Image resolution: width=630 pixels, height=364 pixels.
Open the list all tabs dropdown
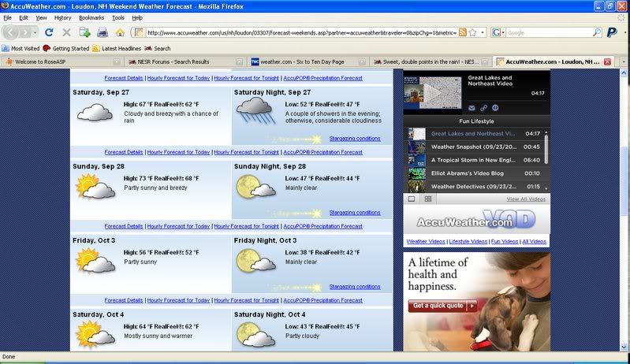624,61
